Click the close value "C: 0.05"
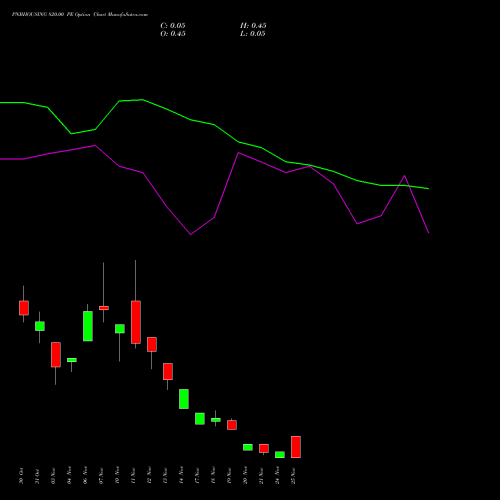 [173, 26]
